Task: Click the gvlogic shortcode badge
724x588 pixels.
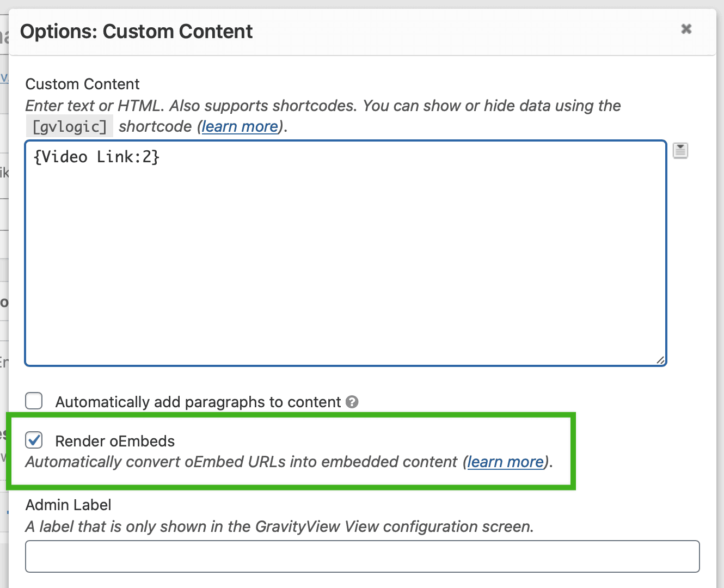Action: tap(69, 126)
